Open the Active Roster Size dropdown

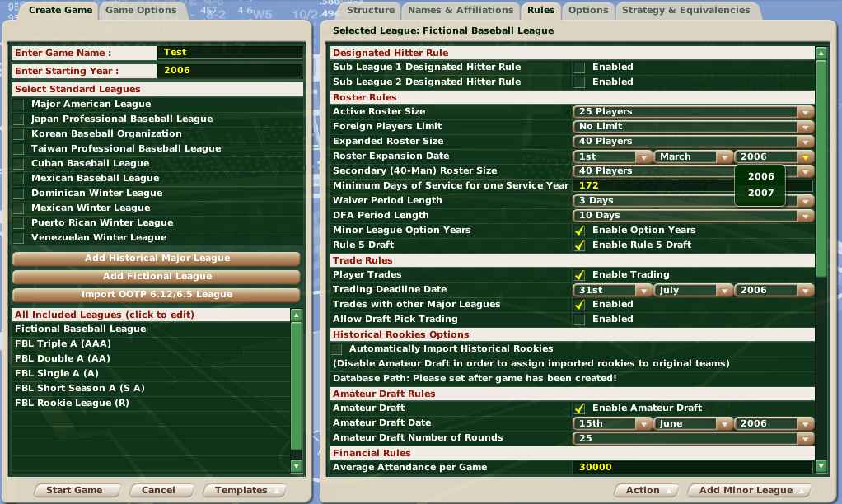(x=693, y=112)
